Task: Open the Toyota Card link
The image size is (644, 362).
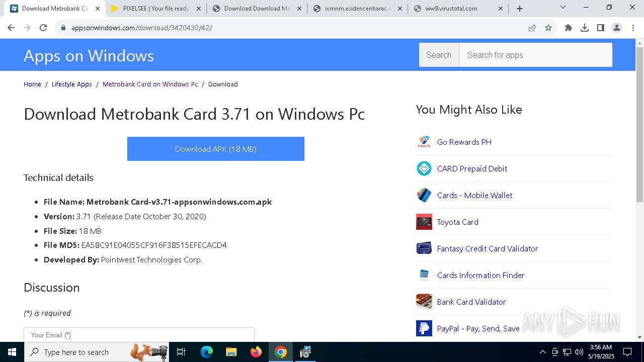Action: coord(458,222)
